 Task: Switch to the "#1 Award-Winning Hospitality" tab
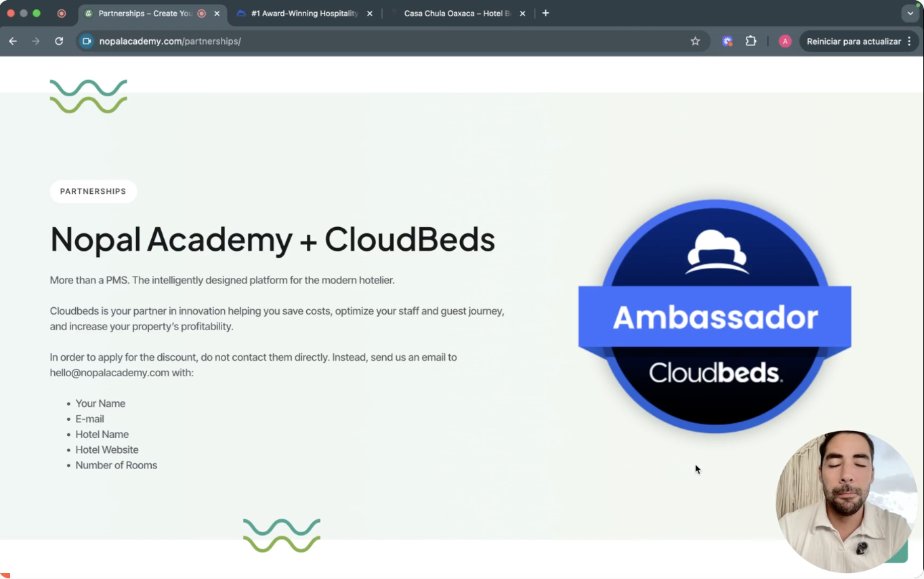tap(303, 14)
